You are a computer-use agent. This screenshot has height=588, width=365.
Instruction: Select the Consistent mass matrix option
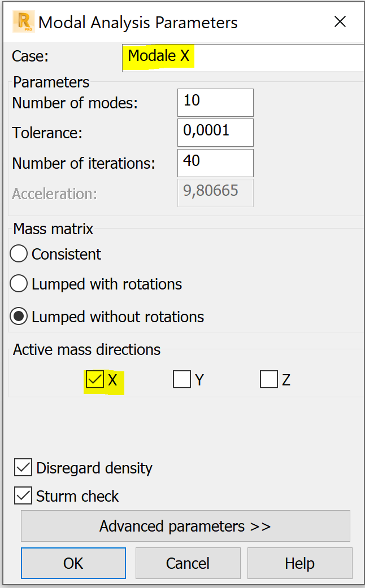[x=19, y=253]
